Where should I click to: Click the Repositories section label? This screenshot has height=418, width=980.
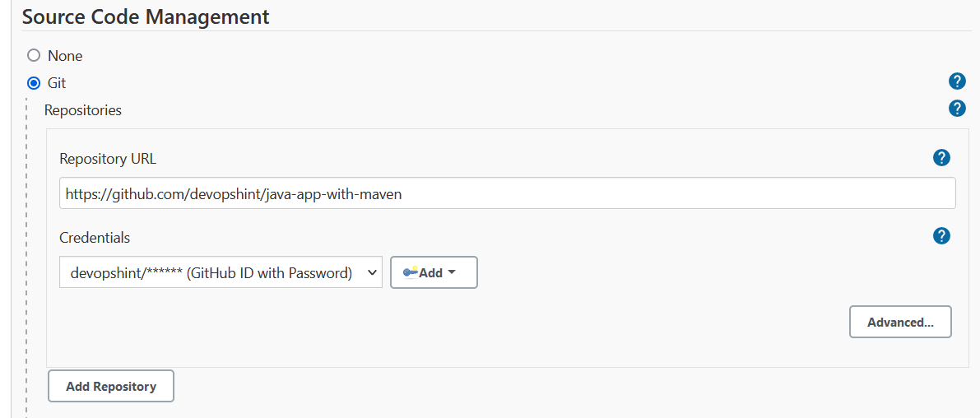(83, 110)
